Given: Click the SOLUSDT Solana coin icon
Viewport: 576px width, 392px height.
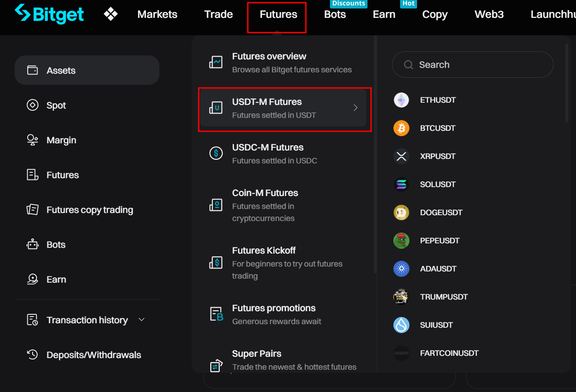Looking at the screenshot, I should 401,184.
